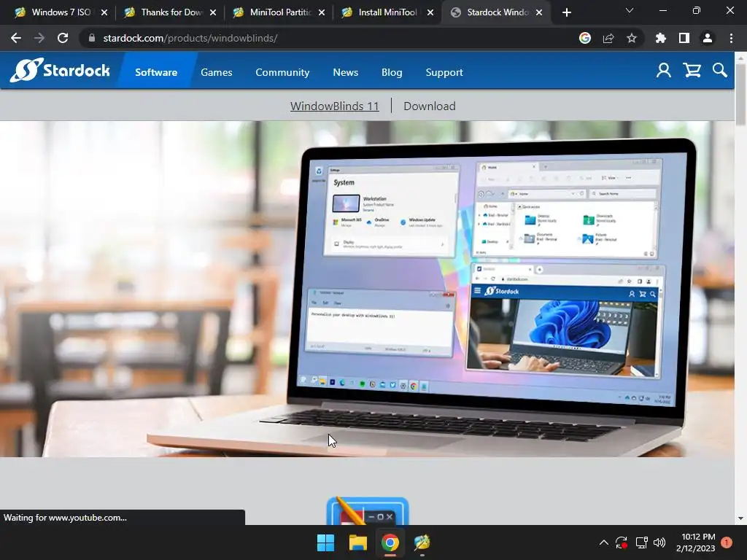This screenshot has width=747, height=560.
Task: Open the Support menu item
Action: 444,72
